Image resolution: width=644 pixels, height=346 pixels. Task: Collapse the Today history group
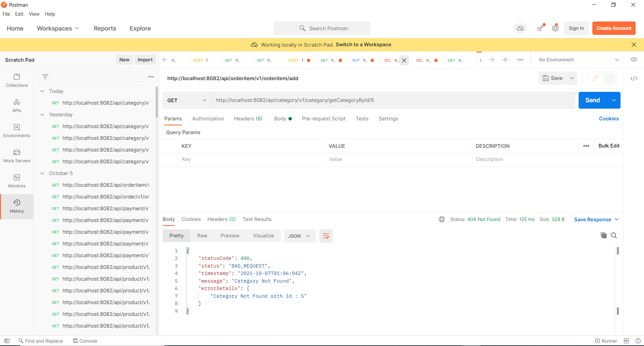pyautogui.click(x=42, y=91)
